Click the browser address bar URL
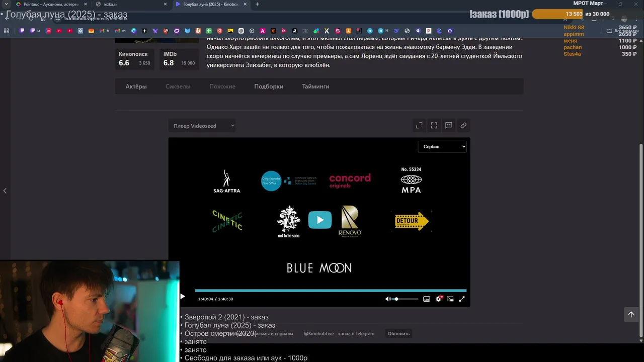Viewport: 644px width, 362px height. click(96, 19)
